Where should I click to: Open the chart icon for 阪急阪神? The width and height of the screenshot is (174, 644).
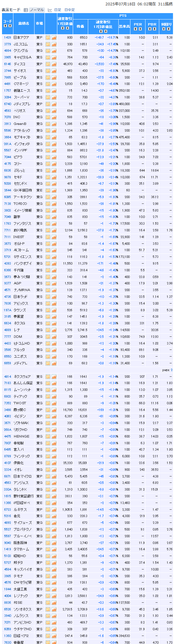[54, 543]
